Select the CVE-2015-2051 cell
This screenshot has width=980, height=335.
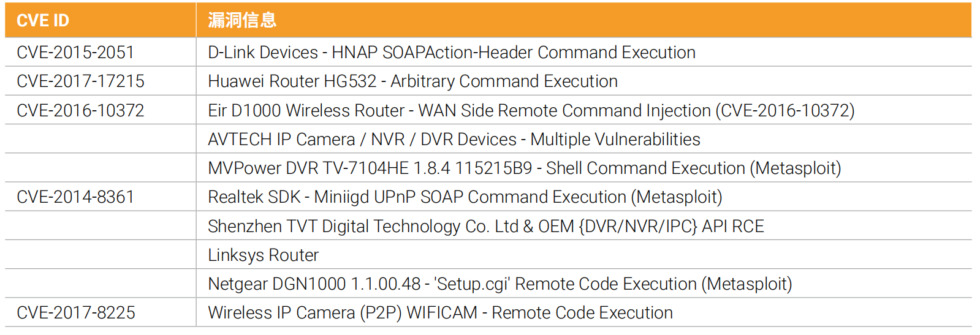coord(75,53)
